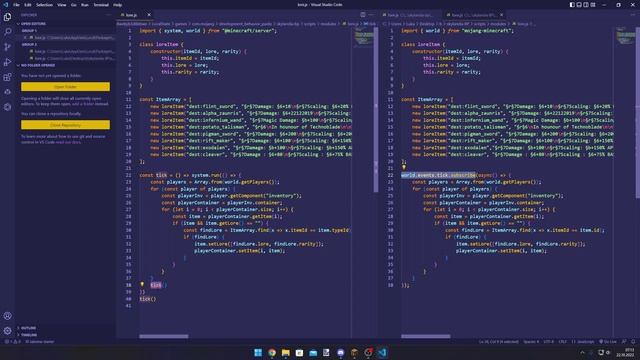
Task: Click the left editor minimap preview
Action: (x=364, y=38)
